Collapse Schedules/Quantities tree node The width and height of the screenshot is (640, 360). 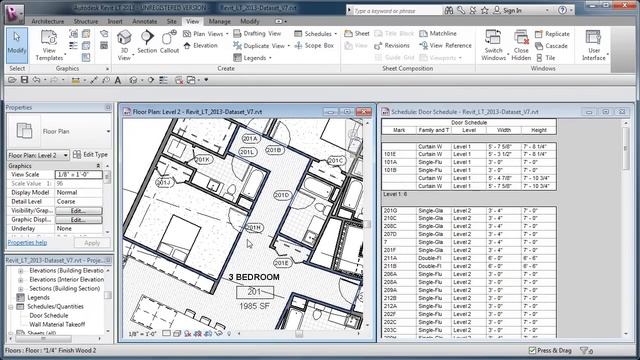coord(11,307)
